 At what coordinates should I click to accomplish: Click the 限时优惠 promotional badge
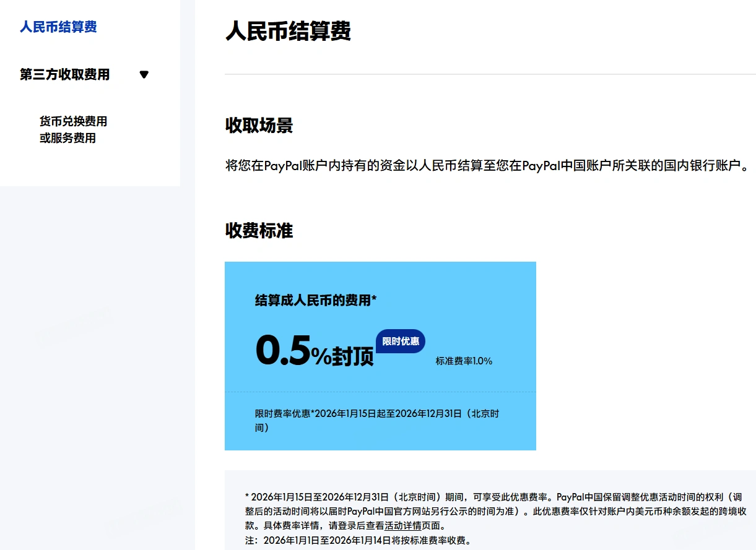(401, 341)
